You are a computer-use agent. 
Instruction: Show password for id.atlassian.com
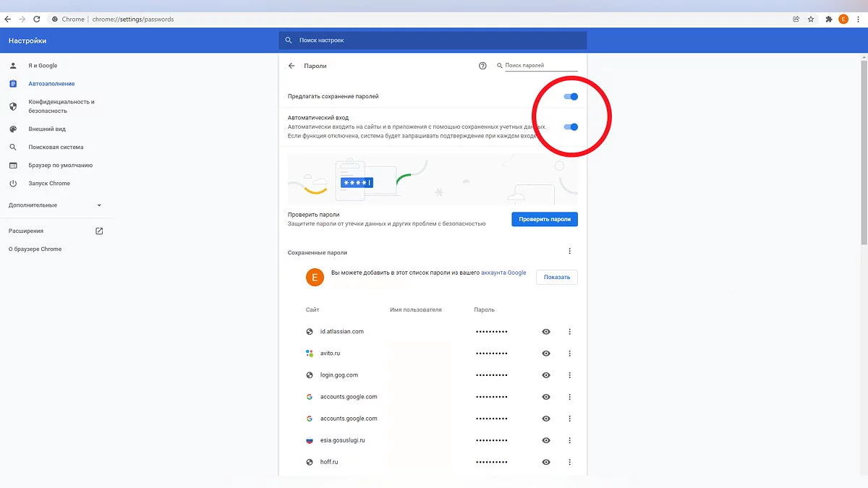[x=546, y=332]
